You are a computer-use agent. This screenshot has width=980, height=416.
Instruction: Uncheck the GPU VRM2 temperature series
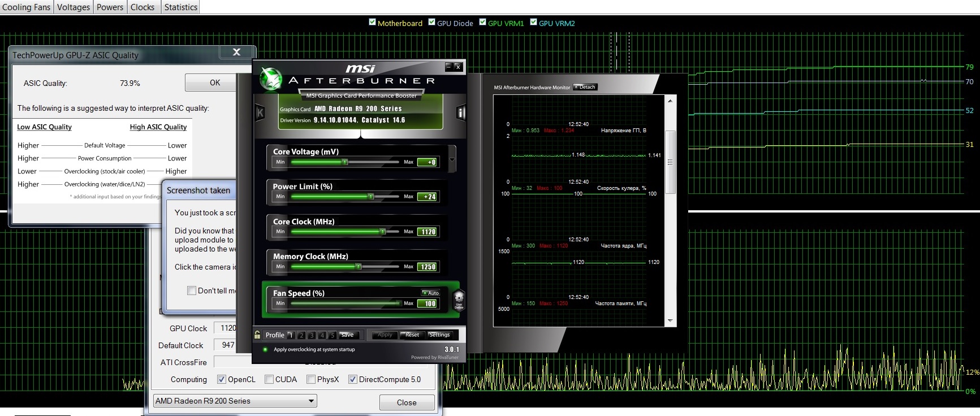(x=533, y=23)
